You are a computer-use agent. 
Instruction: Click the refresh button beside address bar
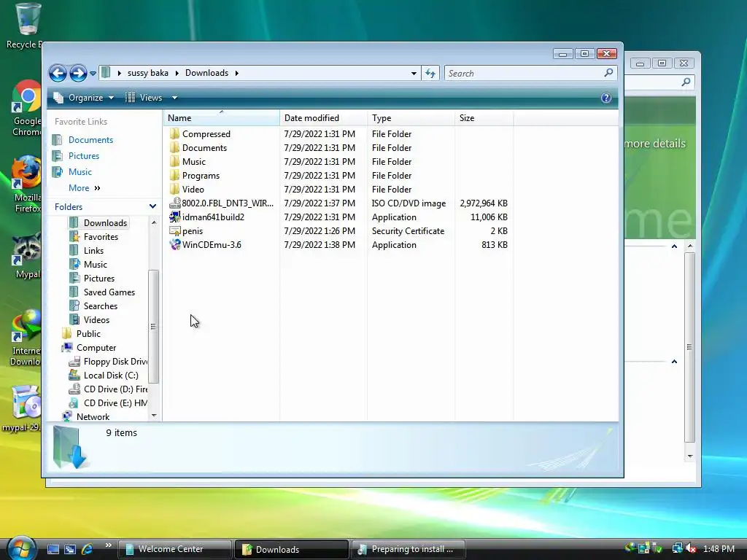(430, 74)
